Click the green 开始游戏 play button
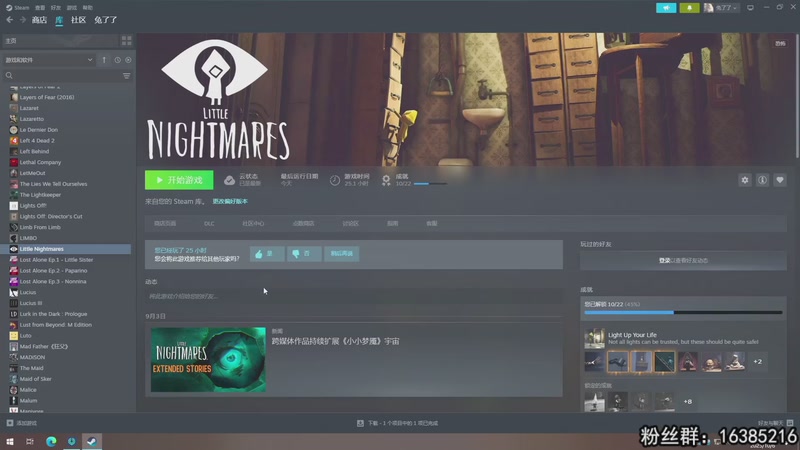Image resolution: width=800 pixels, height=450 pixels. [179, 180]
